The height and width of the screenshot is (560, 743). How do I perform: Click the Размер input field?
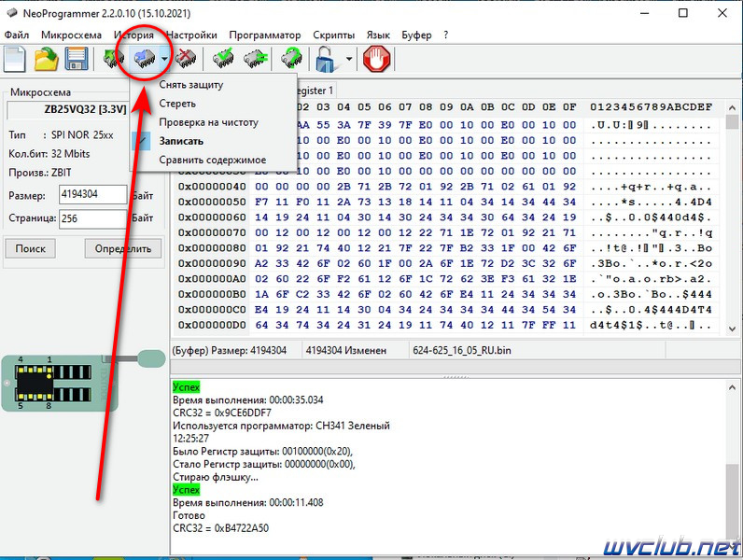[93, 194]
